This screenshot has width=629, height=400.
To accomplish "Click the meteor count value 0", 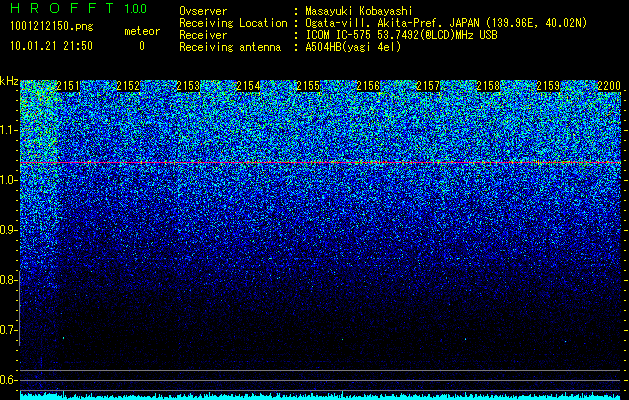I will (x=142, y=46).
